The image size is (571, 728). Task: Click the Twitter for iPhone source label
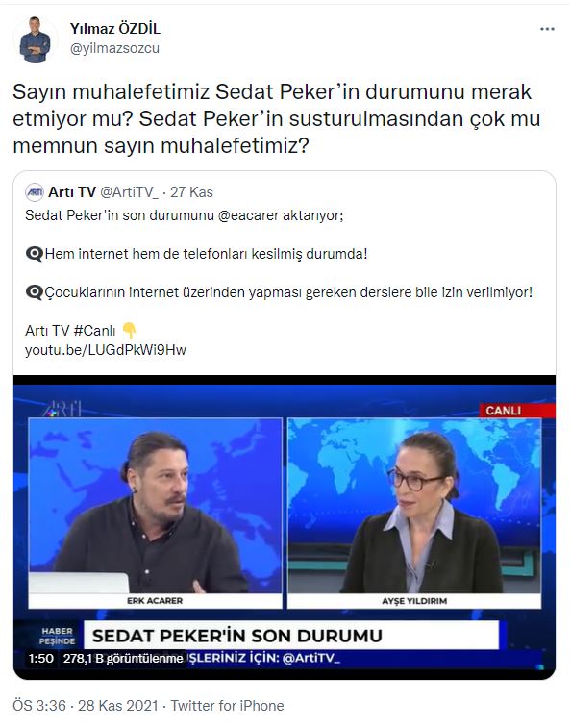click(227, 706)
